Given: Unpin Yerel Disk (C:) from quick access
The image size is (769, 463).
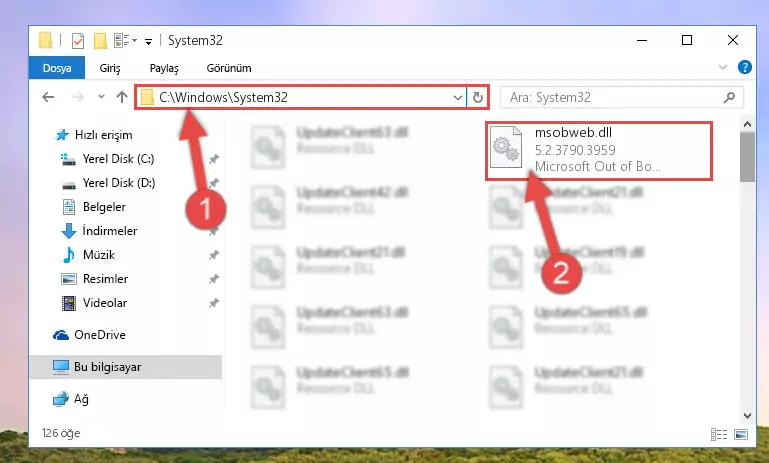Looking at the screenshot, I should tap(213, 159).
